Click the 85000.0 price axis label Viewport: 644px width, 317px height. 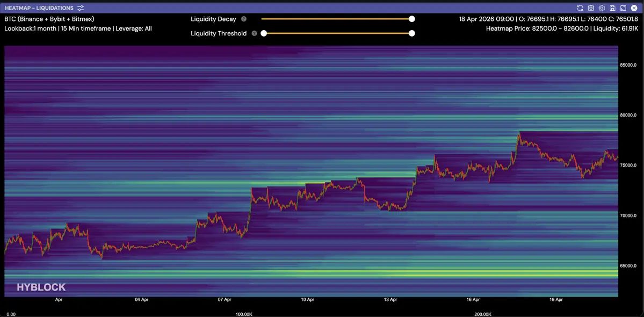pos(628,65)
